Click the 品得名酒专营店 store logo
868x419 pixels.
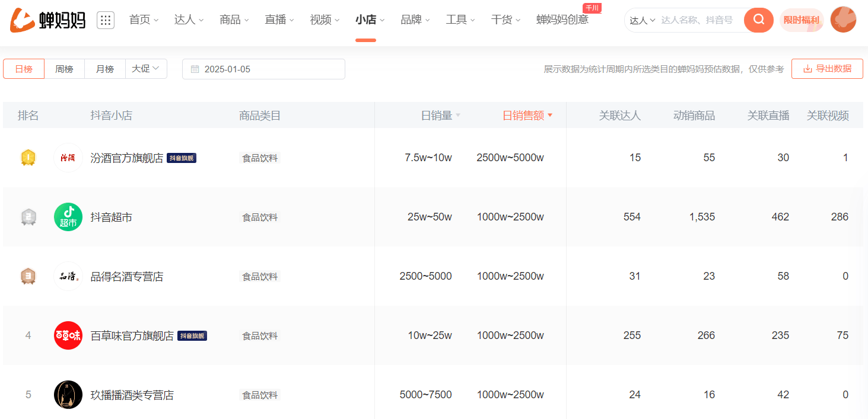[68, 276]
